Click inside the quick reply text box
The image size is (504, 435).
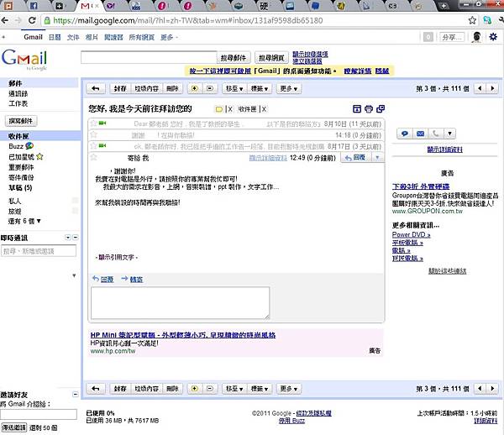[181, 302]
